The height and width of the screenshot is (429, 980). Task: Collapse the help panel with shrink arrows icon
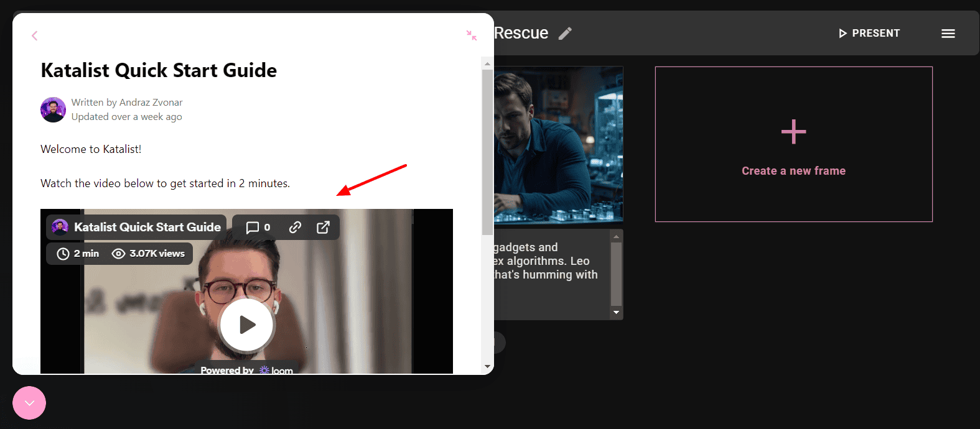click(472, 35)
